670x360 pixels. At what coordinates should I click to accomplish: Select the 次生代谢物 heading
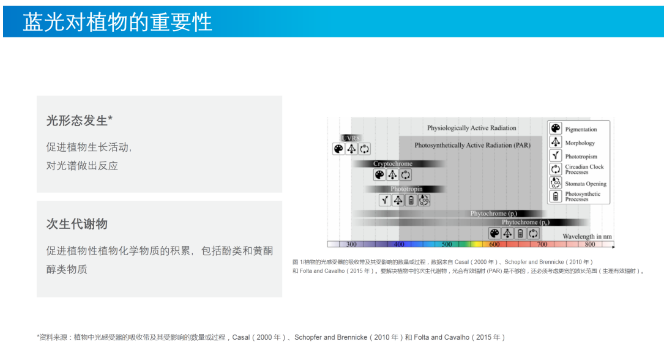tap(77, 224)
